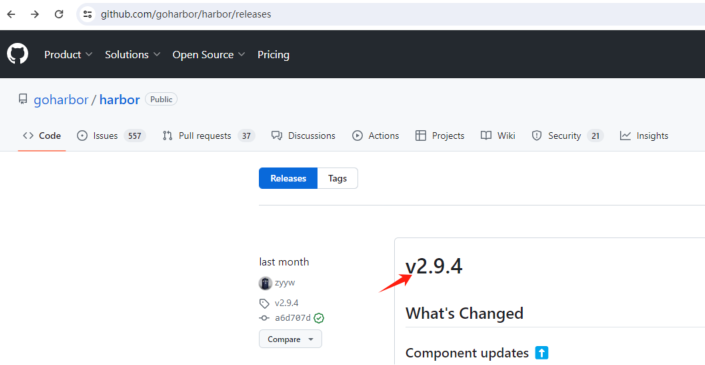Click the green verified checkmark icon
This screenshot has height=365, width=705.
tap(319, 318)
